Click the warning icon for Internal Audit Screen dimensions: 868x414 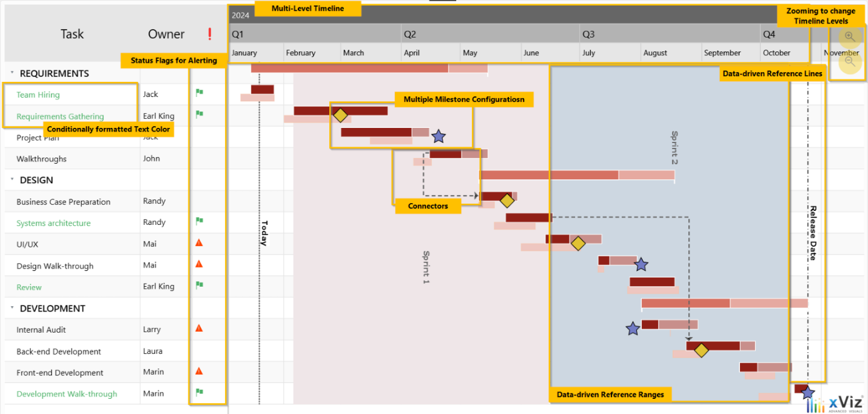coord(199,329)
